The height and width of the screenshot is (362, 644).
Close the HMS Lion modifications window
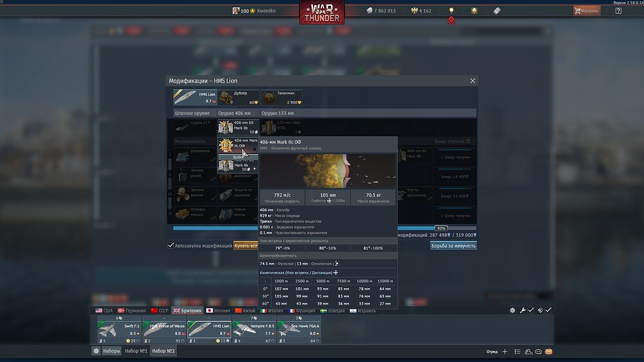tap(472, 81)
